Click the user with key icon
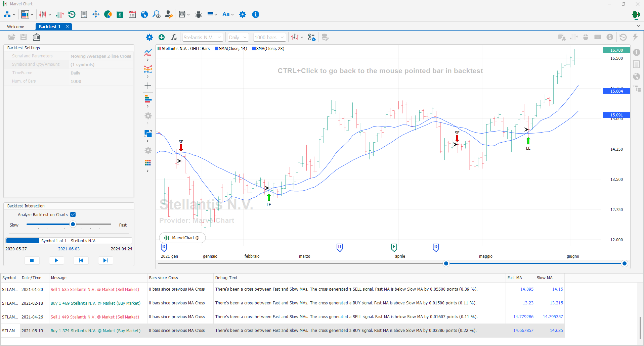 169,14
